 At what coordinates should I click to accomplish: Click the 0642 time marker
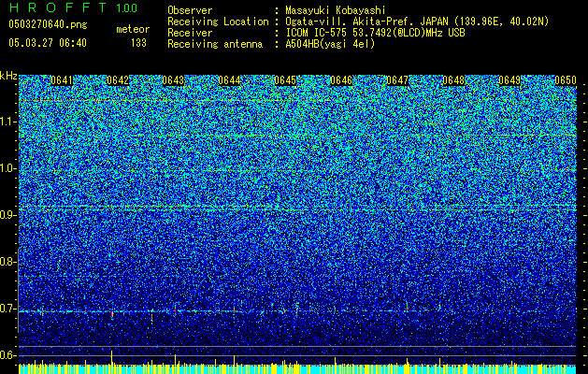point(118,80)
